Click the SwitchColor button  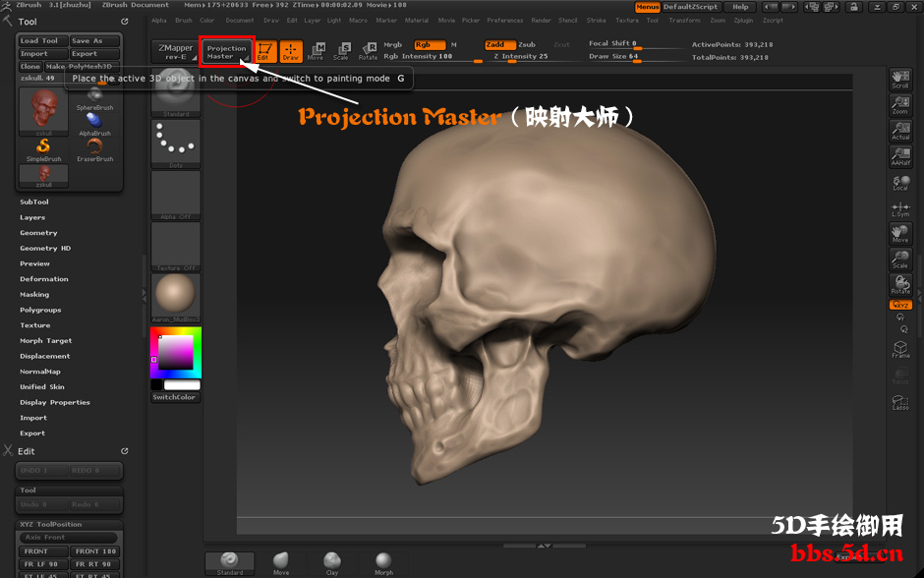click(x=176, y=398)
